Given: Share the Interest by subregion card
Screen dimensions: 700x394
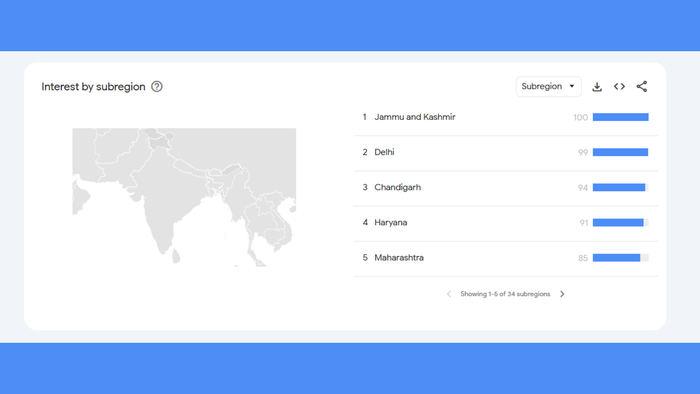Looking at the screenshot, I should [642, 87].
